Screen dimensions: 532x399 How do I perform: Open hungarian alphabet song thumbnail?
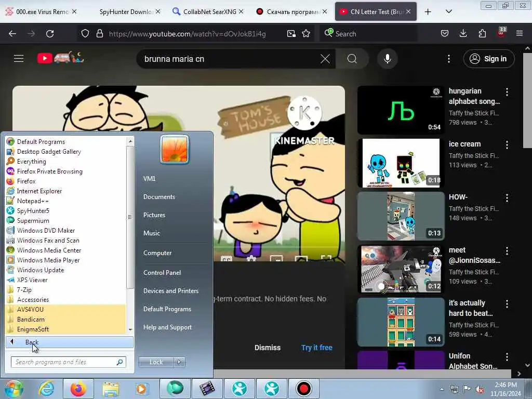tap(401, 110)
